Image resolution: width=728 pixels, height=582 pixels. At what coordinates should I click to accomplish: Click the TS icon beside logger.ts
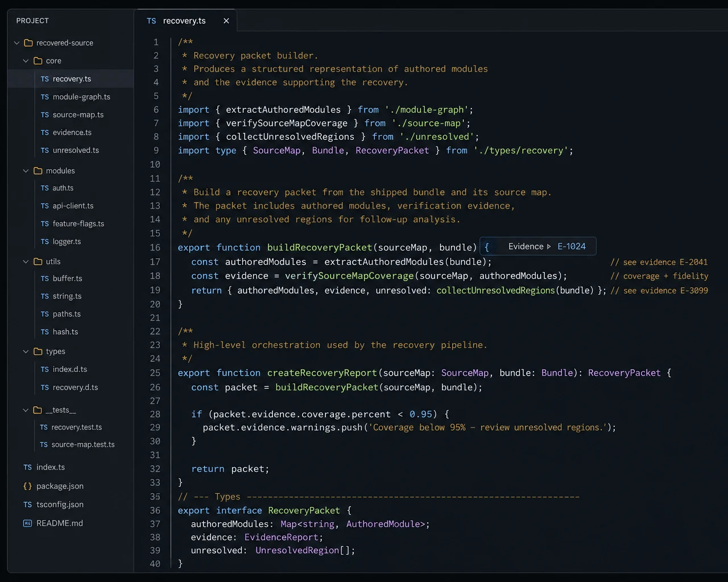[x=45, y=242]
